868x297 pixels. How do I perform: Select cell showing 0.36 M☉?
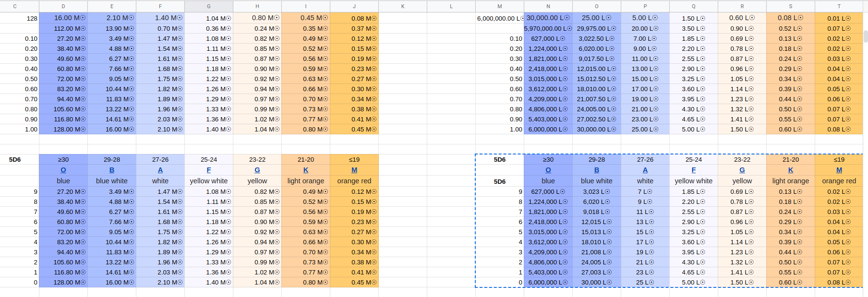209,28
